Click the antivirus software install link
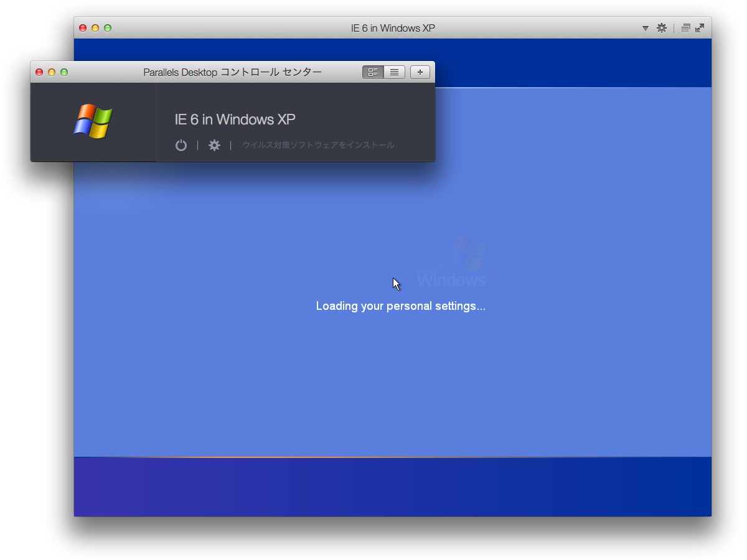Image resolution: width=747 pixels, height=560 pixels. click(318, 145)
